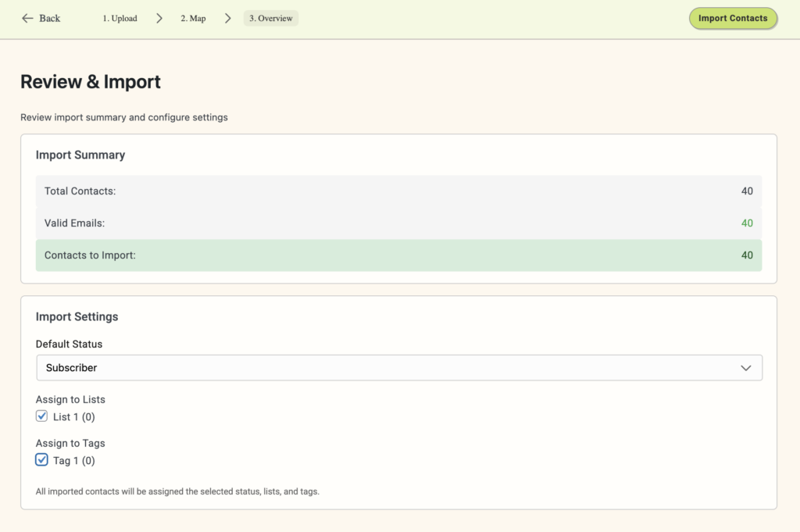Click the chevron between Map and Overview
This screenshot has width=800, height=532.
[227, 17]
